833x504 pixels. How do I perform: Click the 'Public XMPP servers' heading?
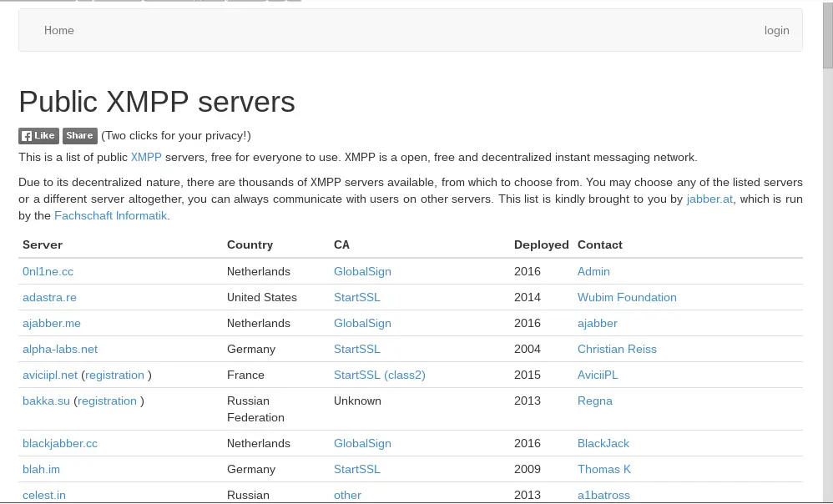click(x=157, y=102)
